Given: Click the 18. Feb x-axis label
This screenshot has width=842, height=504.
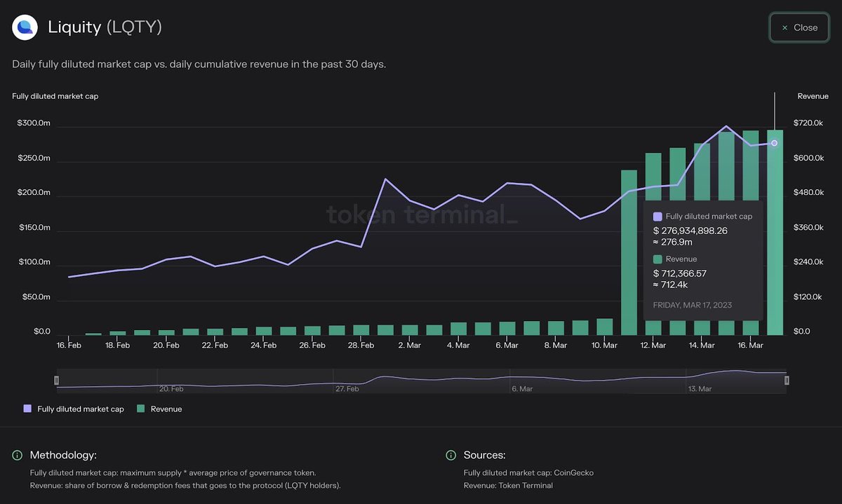Looking at the screenshot, I should [x=117, y=346].
